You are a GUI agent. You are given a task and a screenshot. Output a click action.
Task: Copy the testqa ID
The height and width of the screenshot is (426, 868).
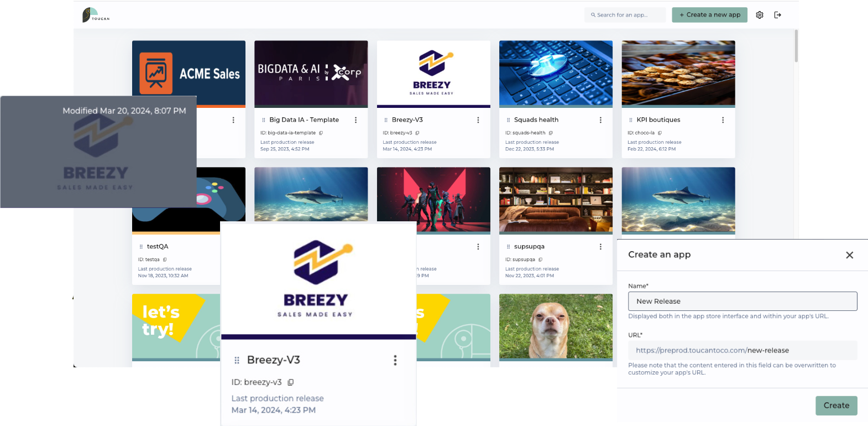[x=165, y=259]
